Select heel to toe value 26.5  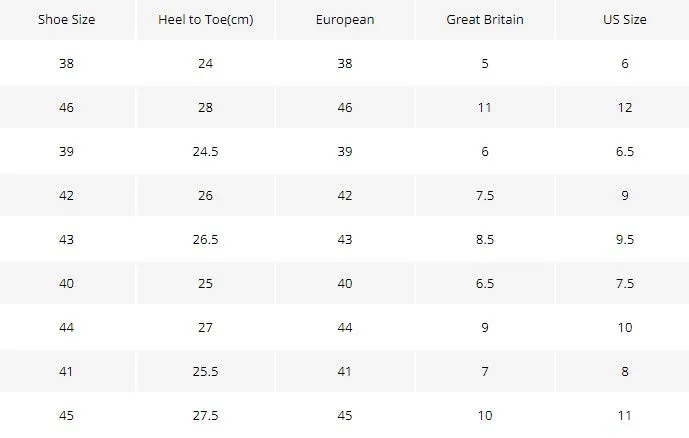click(206, 239)
